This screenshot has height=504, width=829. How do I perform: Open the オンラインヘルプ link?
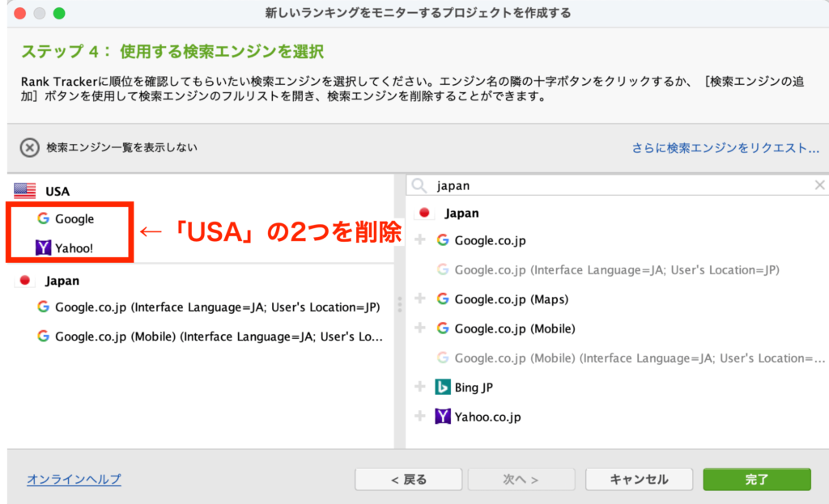73,479
